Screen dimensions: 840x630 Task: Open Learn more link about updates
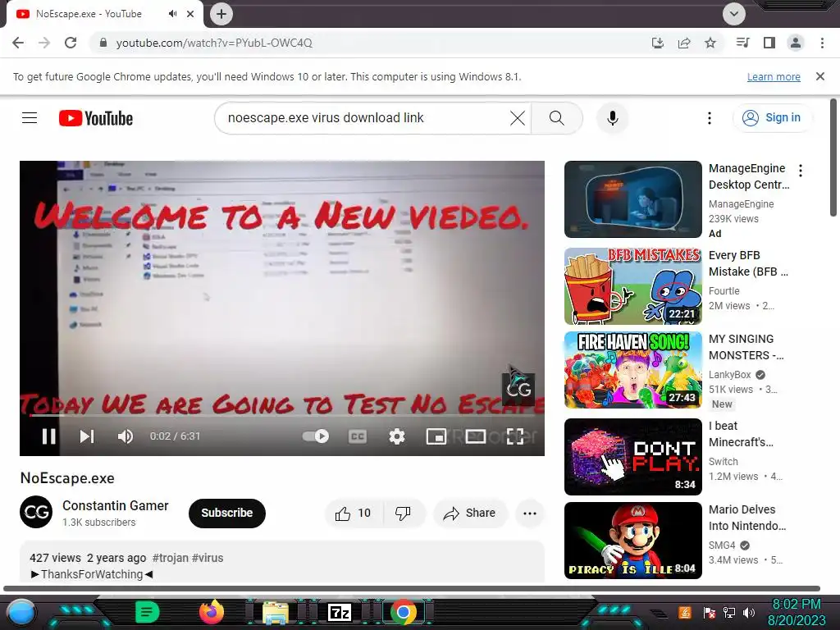(x=774, y=76)
